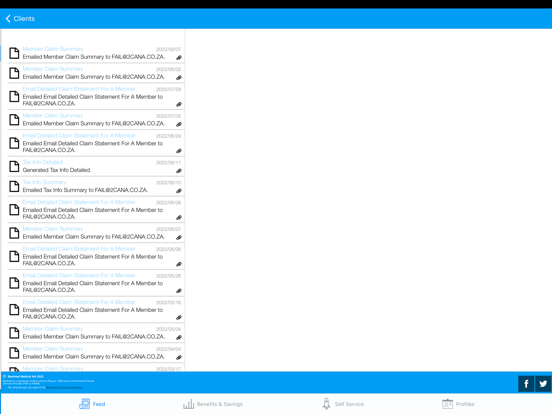Open the terms and conditions footer link
The width and height of the screenshot is (552, 414).
click(64, 387)
